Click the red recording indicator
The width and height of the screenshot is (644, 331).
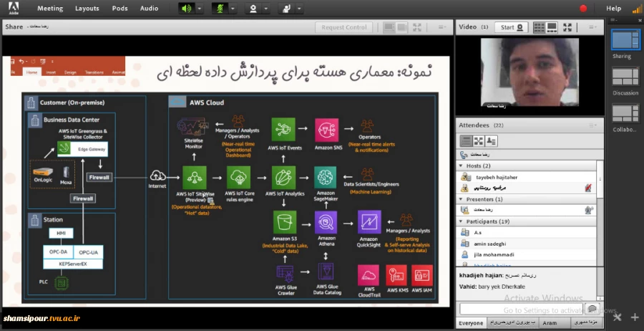(x=583, y=8)
